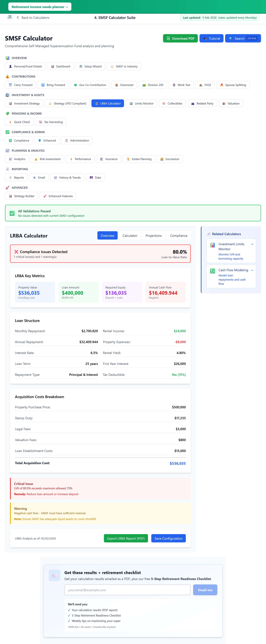
Task: Switch to the Projections tab
Action: [x=154, y=236]
